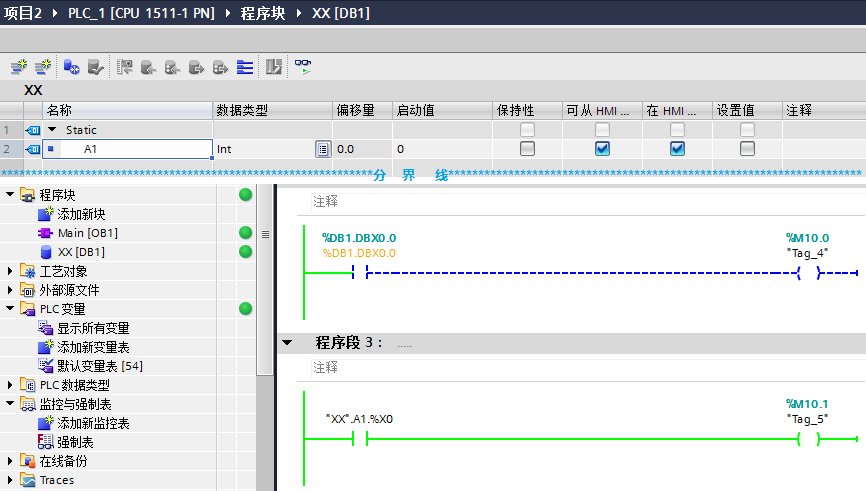Click the reset start values database icon
This screenshot has width=866, height=491.
coord(71,67)
